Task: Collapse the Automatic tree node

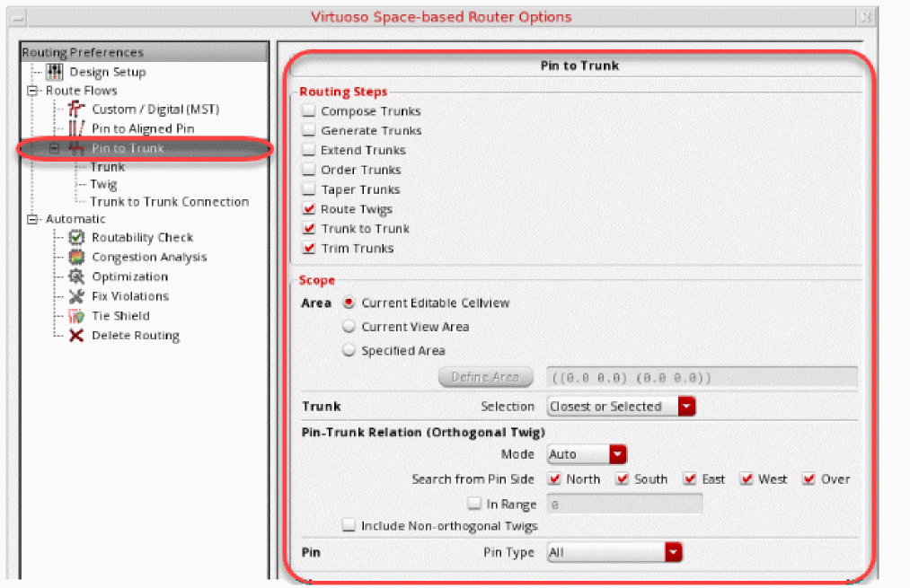Action: pyautogui.click(x=32, y=219)
